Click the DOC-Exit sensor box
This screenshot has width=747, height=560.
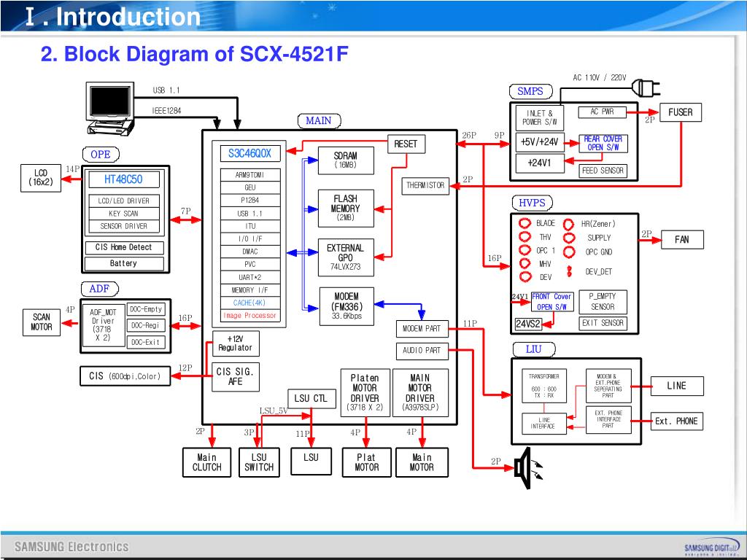click(x=146, y=343)
